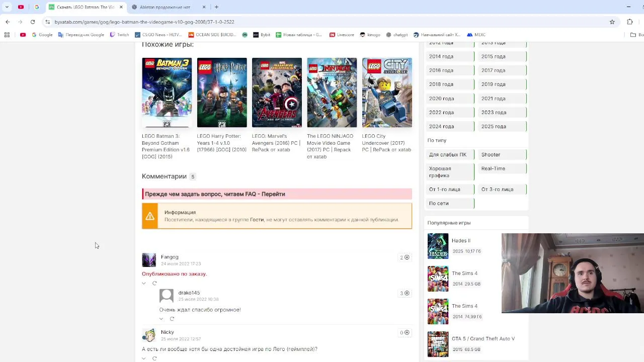
Task: Click reply arrow under Fangog comment
Action: (154, 283)
